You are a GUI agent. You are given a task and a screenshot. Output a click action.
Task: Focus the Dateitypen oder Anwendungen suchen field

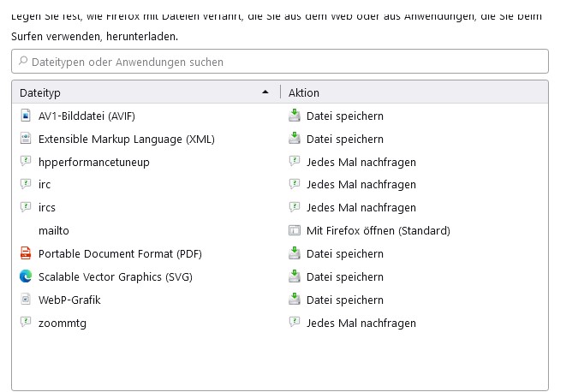[x=283, y=62]
